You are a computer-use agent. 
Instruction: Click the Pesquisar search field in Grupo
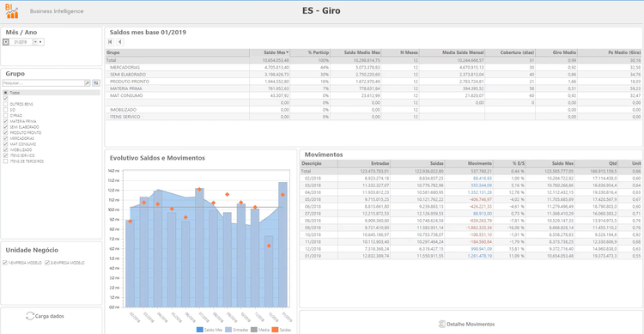click(43, 83)
